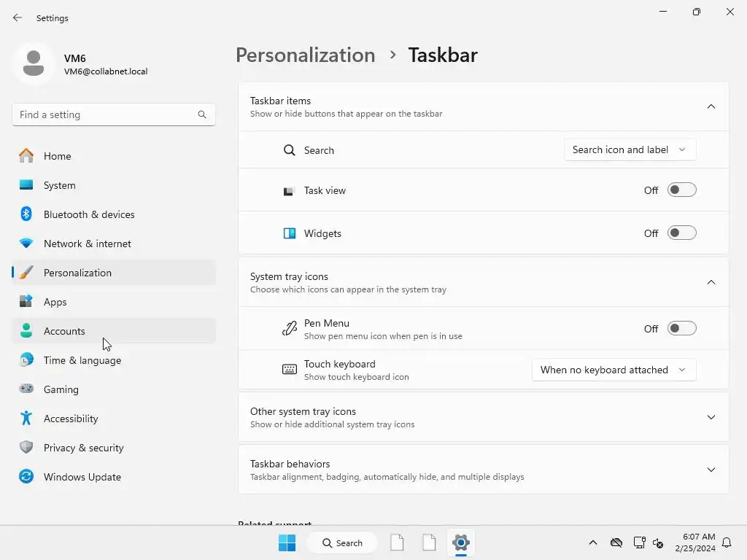The height and width of the screenshot is (560, 747).
Task: Click the taskbar Search box
Action: pyautogui.click(x=342, y=542)
